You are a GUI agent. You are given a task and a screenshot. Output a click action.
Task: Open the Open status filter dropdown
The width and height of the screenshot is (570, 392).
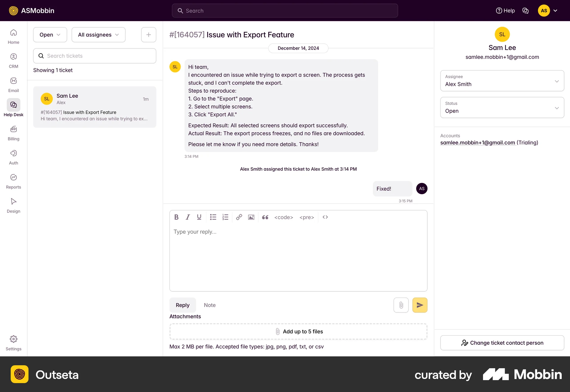pos(50,34)
